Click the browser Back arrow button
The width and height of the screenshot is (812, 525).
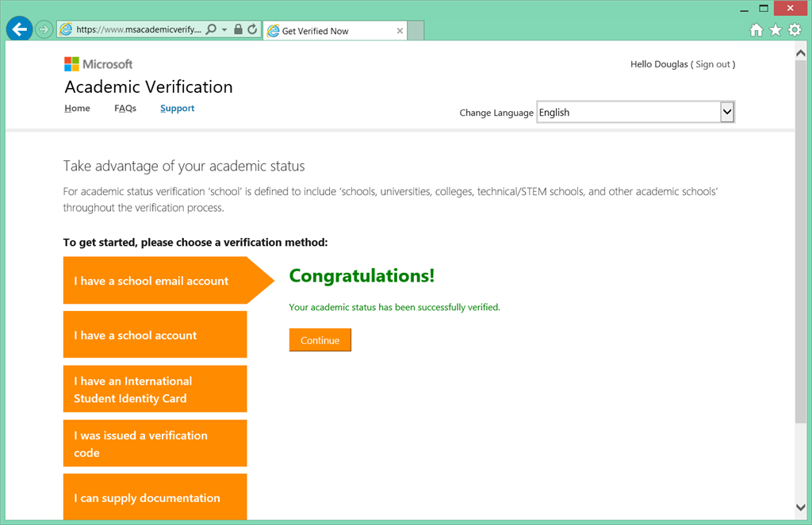pos(19,29)
